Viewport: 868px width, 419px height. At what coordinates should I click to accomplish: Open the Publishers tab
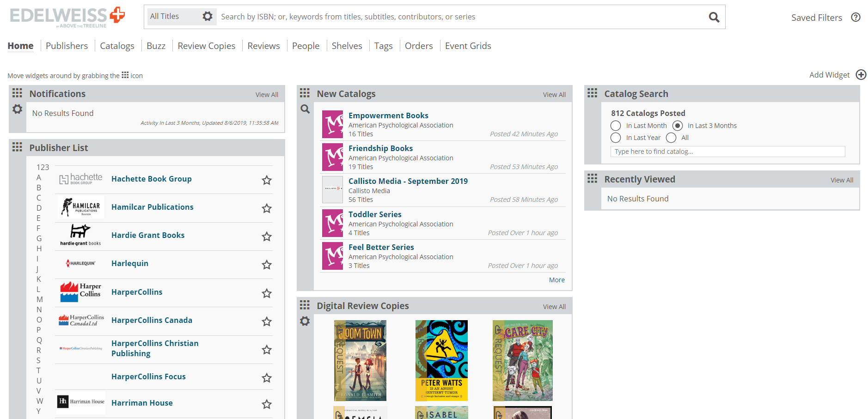pos(67,46)
